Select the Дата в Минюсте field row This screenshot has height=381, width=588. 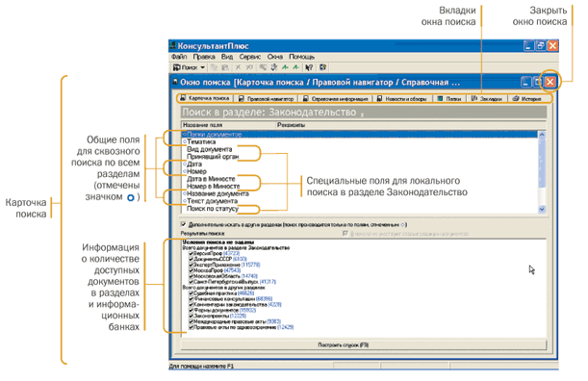[x=359, y=179]
